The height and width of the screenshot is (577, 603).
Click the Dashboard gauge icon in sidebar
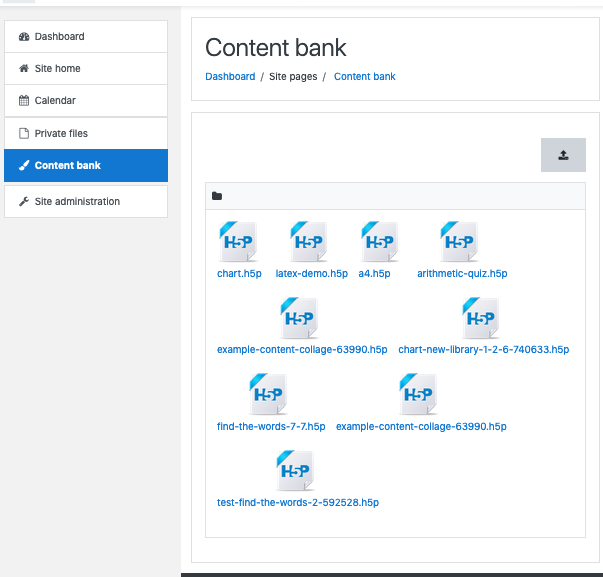click(24, 37)
